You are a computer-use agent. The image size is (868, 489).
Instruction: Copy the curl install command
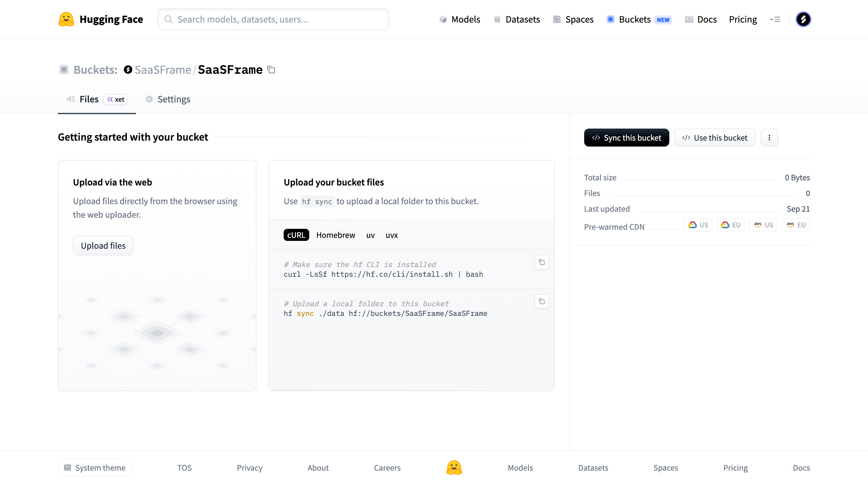pyautogui.click(x=542, y=262)
